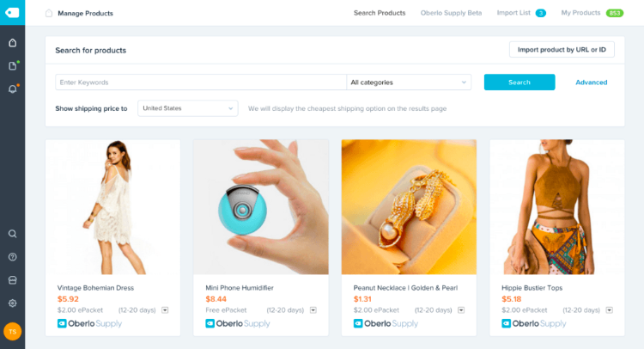Open the orders document icon in sidebar
Viewport: 644px width, 349px height.
pos(12,66)
